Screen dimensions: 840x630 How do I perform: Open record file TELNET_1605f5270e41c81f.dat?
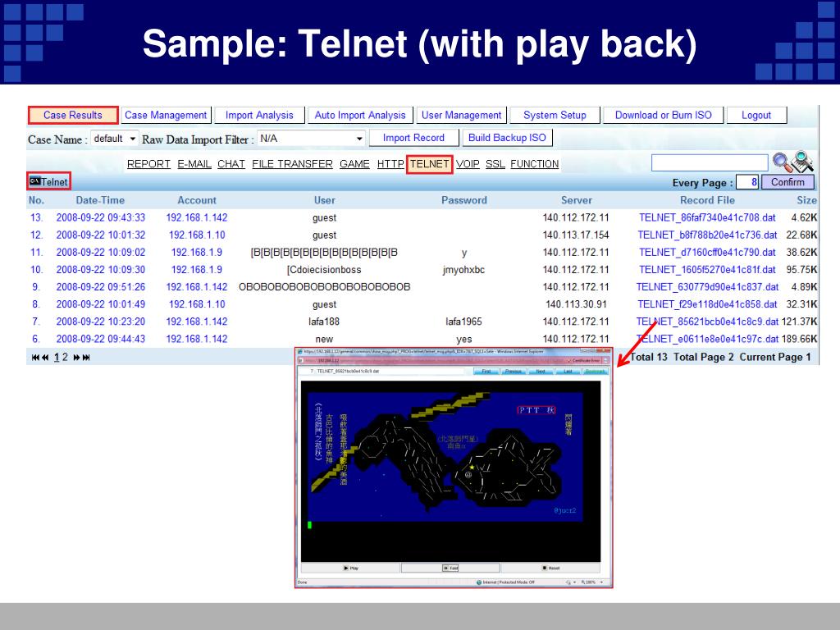tap(707, 269)
